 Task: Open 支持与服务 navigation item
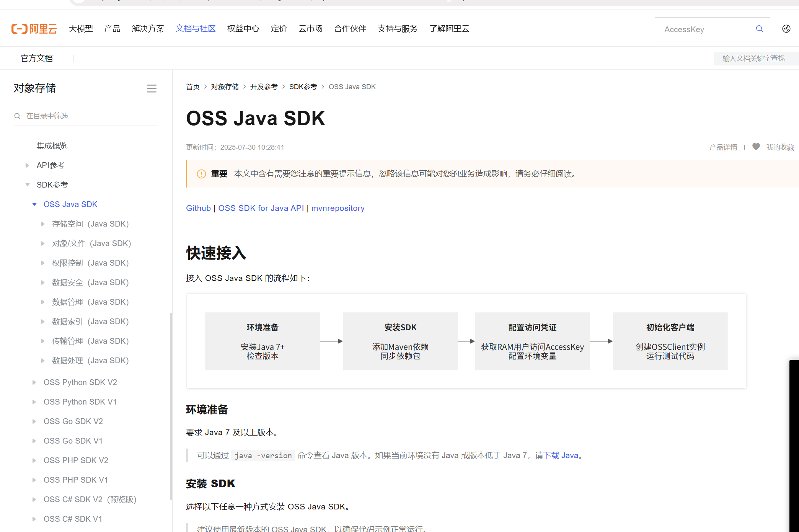(398, 29)
